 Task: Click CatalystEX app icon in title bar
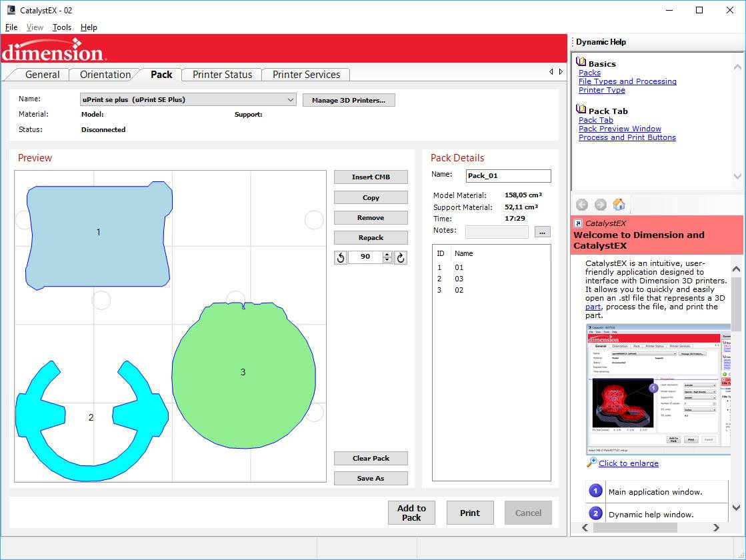(11, 10)
